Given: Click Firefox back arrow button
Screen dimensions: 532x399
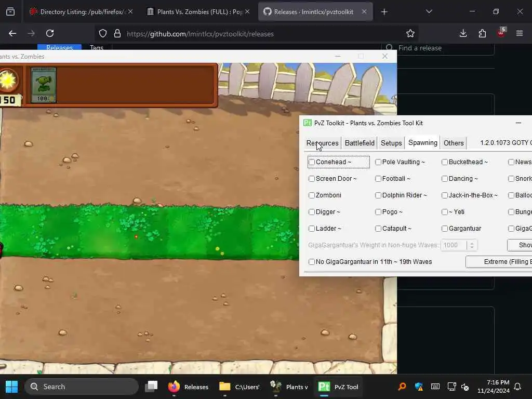Looking at the screenshot, I should (x=12, y=33).
